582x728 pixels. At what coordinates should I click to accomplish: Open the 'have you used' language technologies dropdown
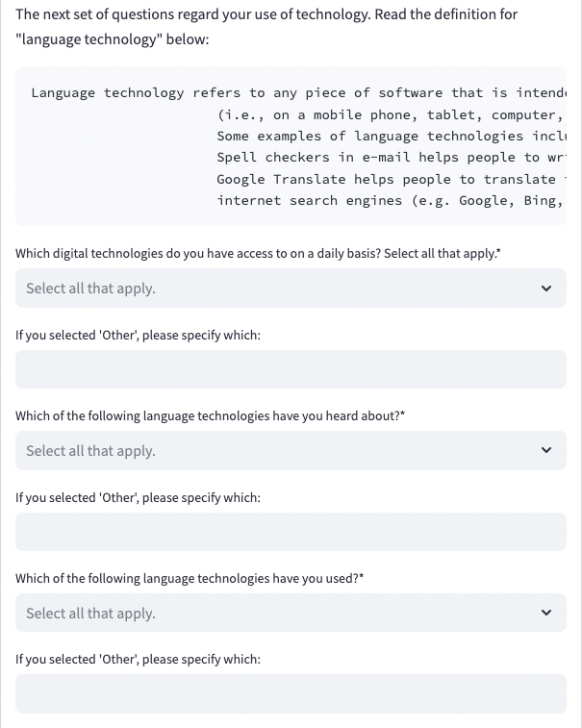(279, 614)
